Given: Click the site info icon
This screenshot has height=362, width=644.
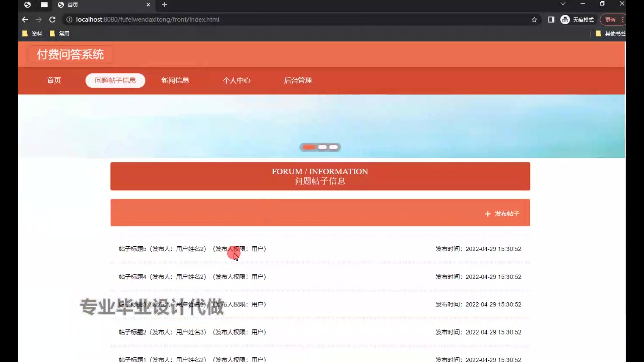Looking at the screenshot, I should (69, 20).
